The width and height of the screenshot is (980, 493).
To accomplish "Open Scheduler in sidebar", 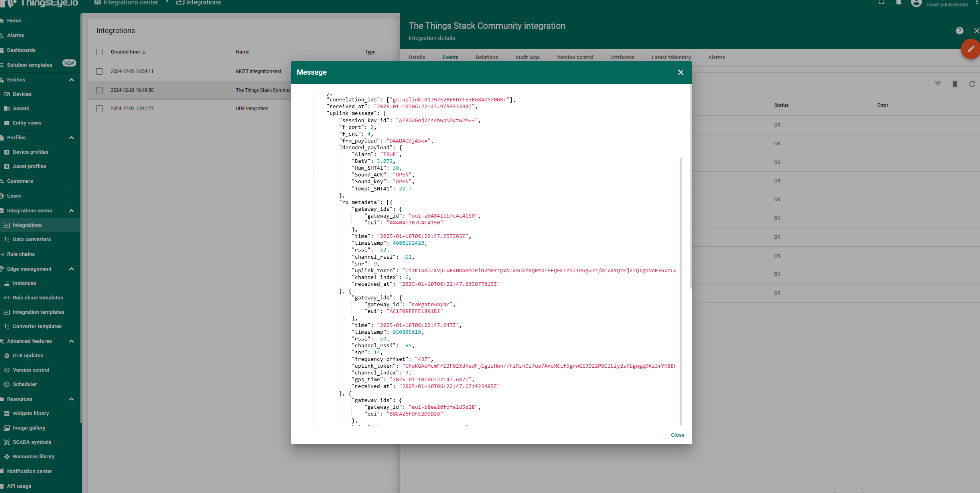I will (x=24, y=384).
